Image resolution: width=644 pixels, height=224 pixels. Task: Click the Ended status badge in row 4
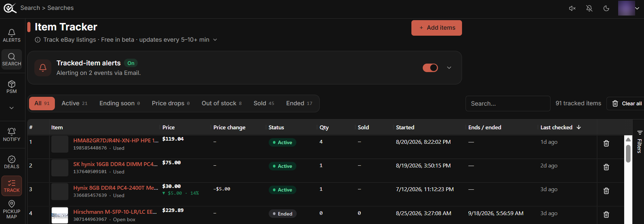(x=282, y=214)
